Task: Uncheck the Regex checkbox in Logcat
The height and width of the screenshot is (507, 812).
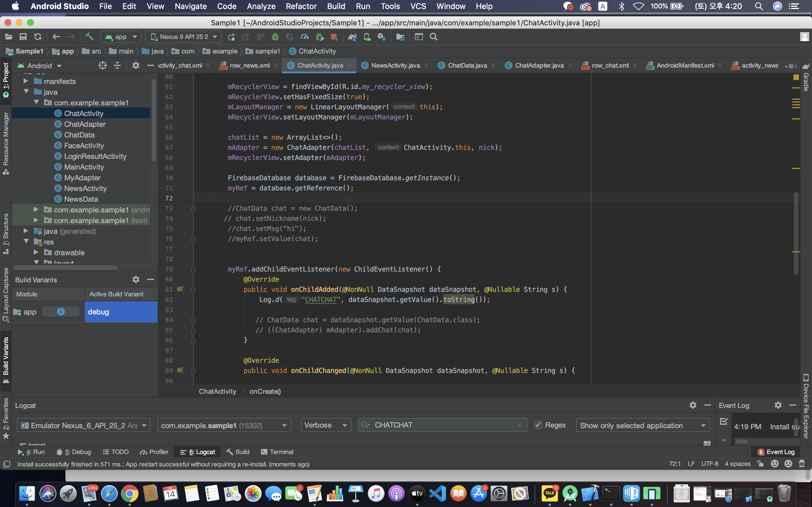Action: point(538,425)
